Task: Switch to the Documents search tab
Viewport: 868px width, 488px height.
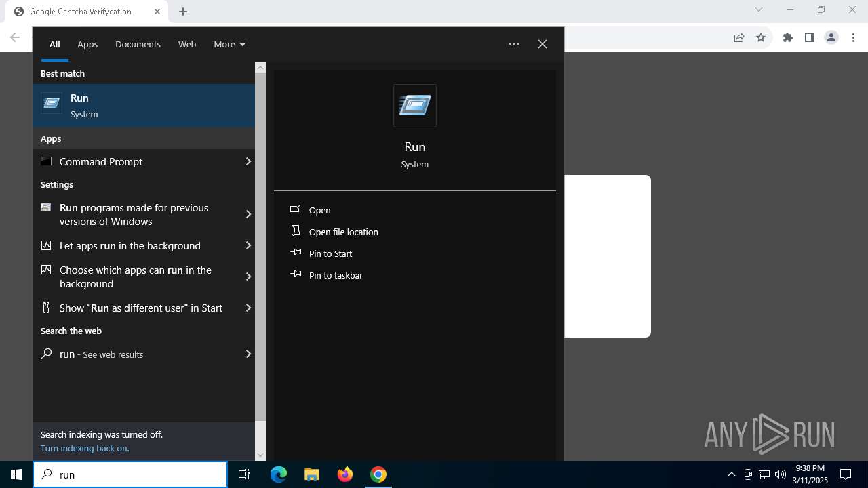Action: pyautogui.click(x=138, y=44)
